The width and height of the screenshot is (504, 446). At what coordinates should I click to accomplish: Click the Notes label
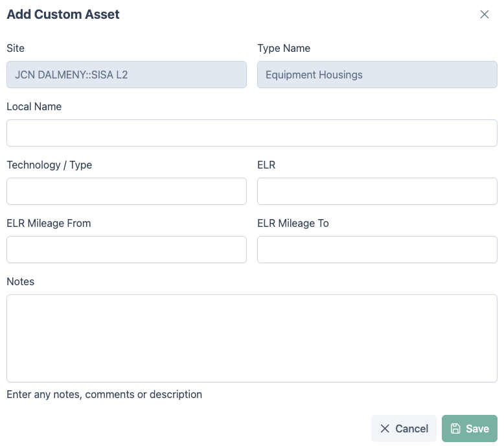[x=21, y=281]
